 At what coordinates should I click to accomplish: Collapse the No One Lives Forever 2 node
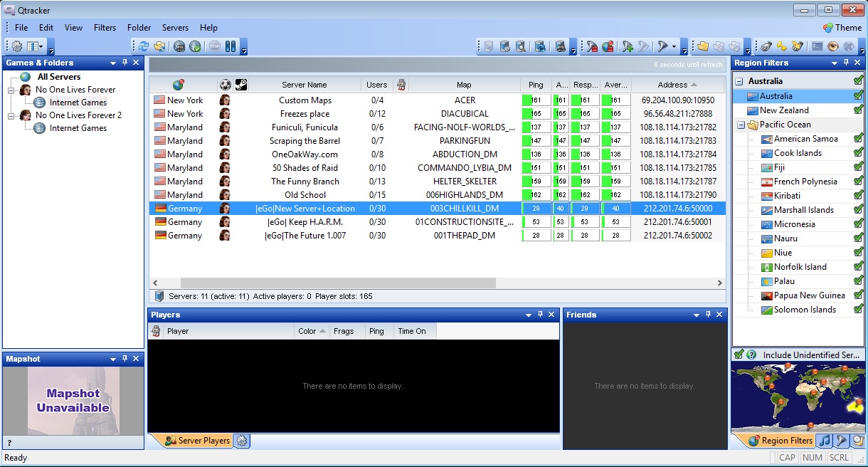point(11,115)
